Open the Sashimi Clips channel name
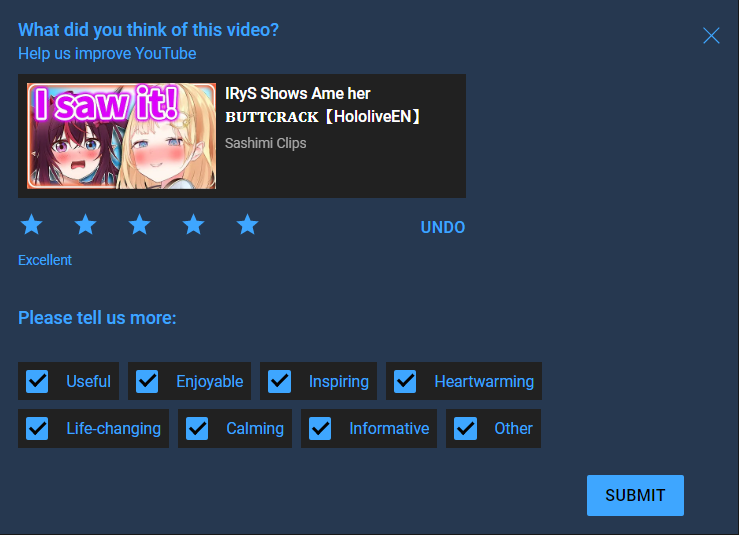739x535 pixels. 265,143
